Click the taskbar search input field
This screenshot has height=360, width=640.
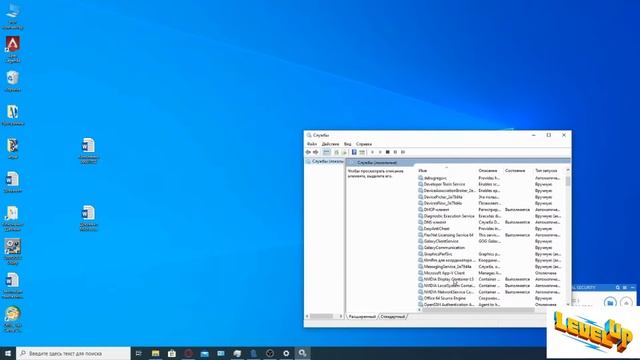(73, 353)
